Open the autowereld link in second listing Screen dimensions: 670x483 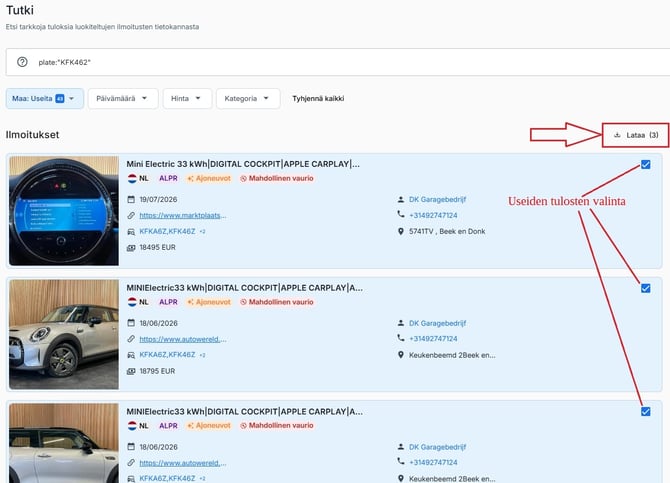click(183, 339)
